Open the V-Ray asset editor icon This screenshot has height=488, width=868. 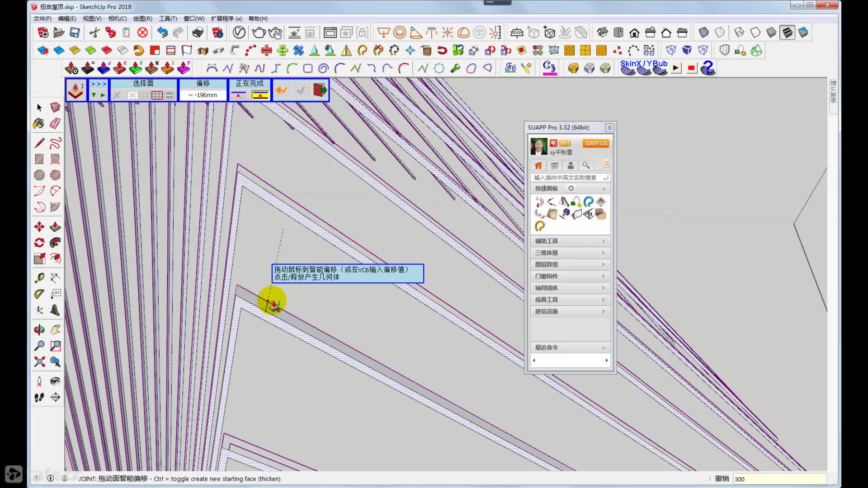click(x=239, y=33)
